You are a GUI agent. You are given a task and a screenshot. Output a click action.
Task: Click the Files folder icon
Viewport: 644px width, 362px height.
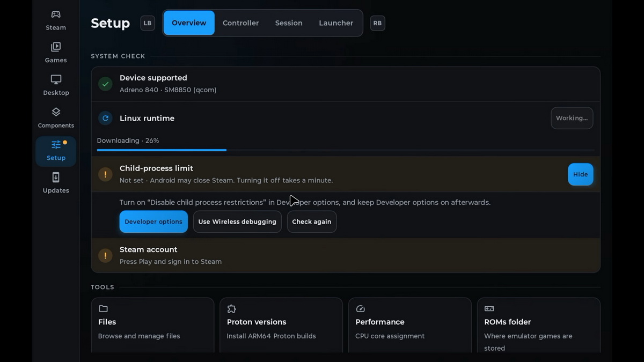pyautogui.click(x=103, y=308)
